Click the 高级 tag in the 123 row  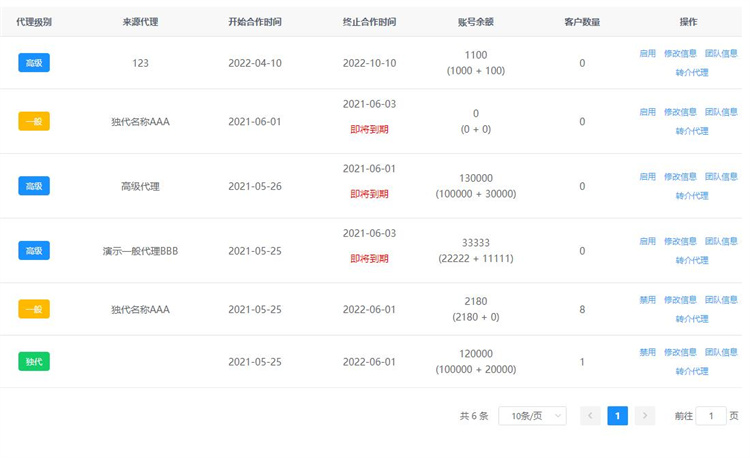(34, 63)
